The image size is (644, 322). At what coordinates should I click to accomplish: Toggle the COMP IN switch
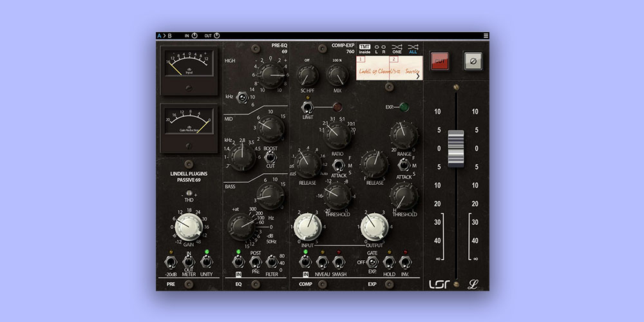pyautogui.click(x=305, y=261)
